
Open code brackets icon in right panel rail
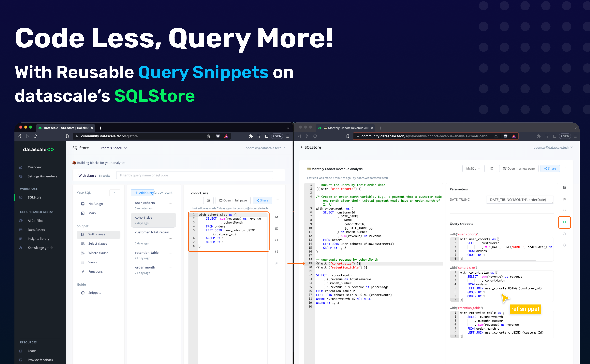tap(564, 211)
